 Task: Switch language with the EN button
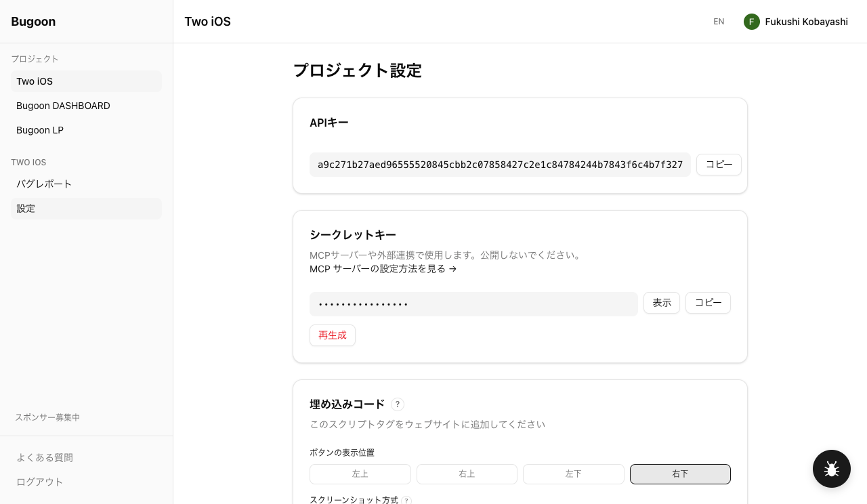click(719, 22)
